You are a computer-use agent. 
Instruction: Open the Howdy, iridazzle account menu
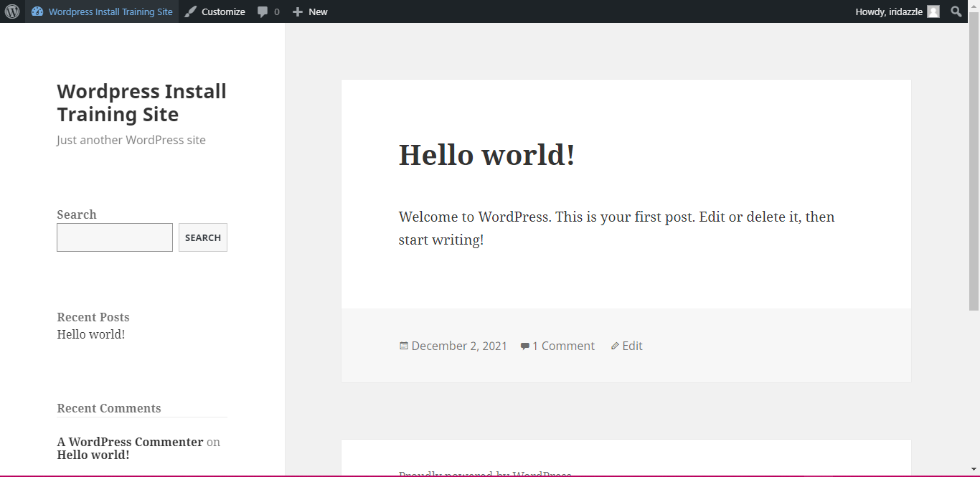897,11
